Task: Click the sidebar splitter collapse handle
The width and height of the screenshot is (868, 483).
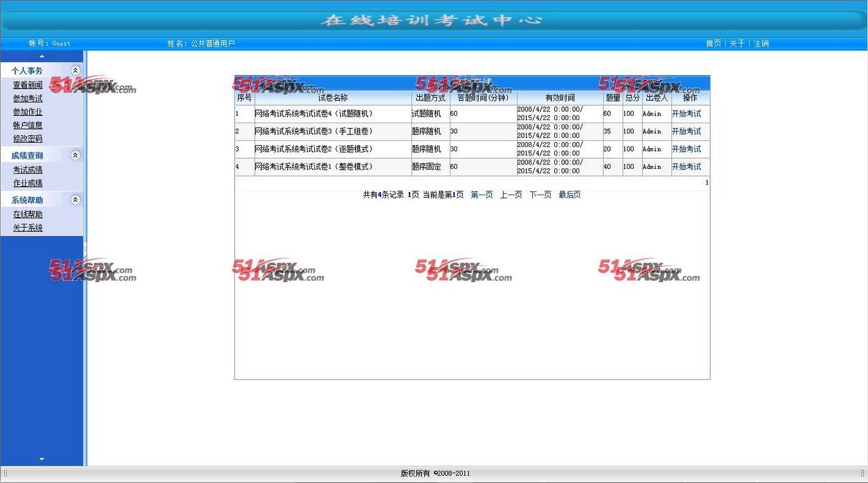Action: click(x=85, y=250)
